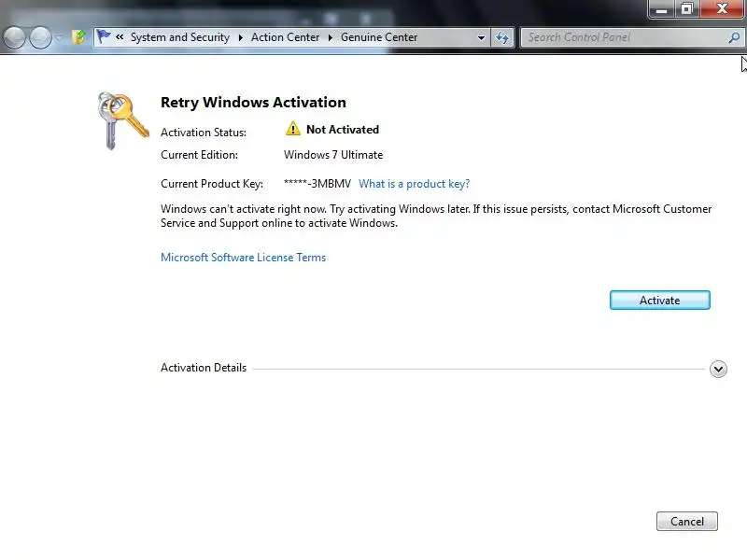Maximize the Control Panel window
Viewport: 747px width, 560px height.
686,9
